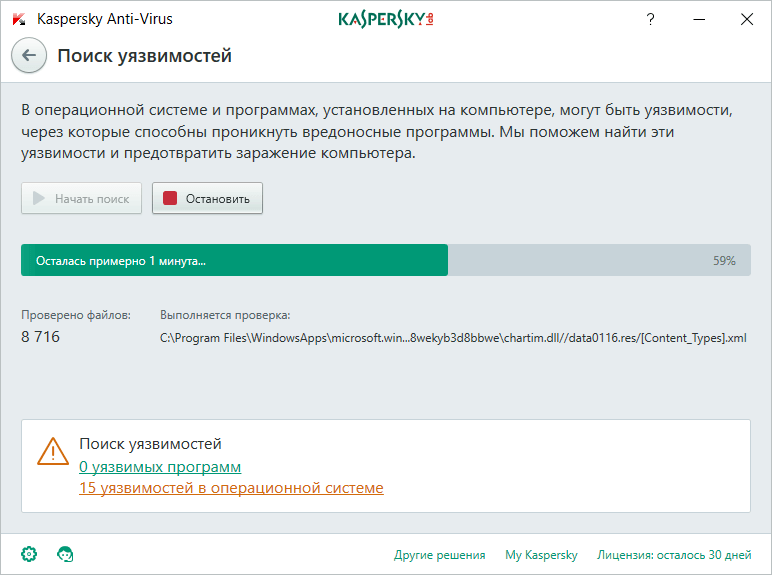Minimize the Kaspersky window
This screenshot has width=772, height=575.
coord(699,19)
